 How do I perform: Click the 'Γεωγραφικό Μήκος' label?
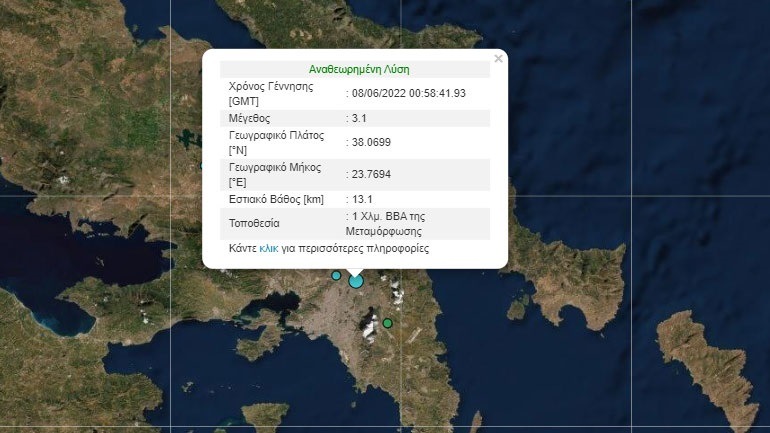click(x=275, y=167)
